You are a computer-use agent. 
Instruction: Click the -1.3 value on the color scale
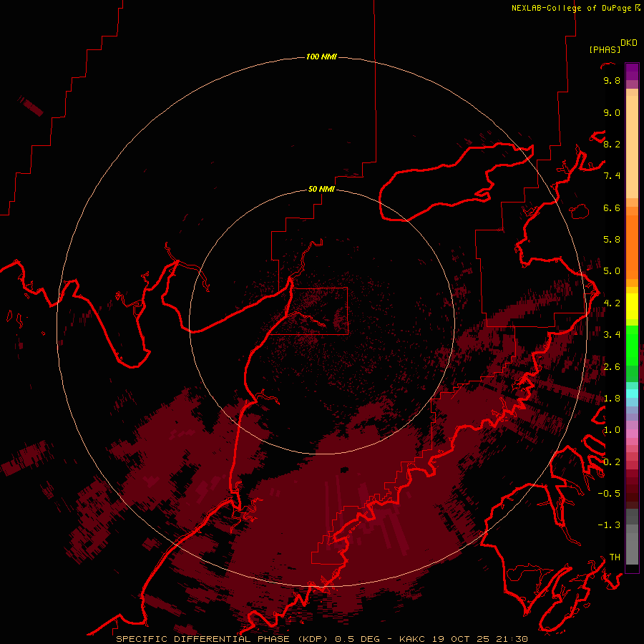pos(609,525)
